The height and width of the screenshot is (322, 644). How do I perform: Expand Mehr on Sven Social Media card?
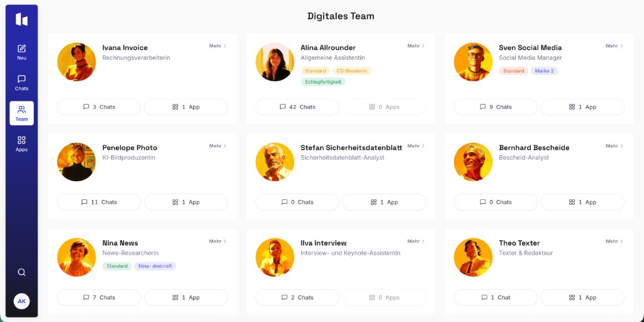614,46
